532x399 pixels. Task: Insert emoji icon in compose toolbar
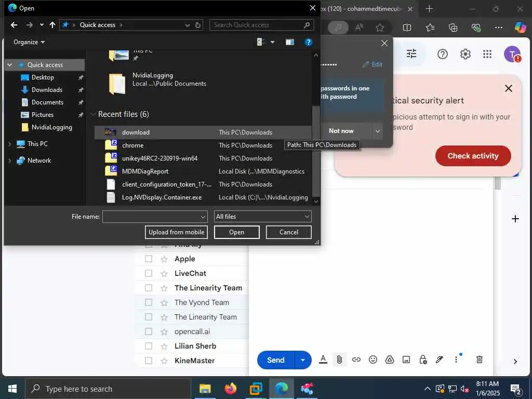[373, 360]
